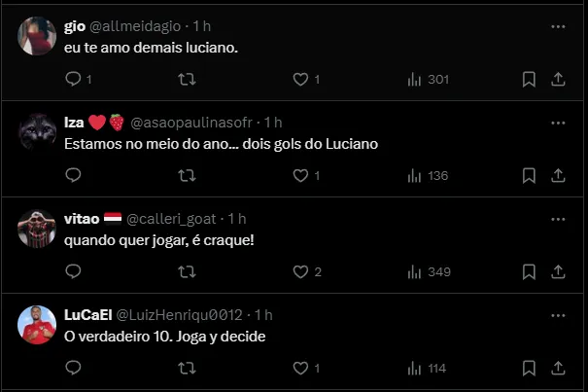The image size is (588, 392).
Task: Repost vitao's tweet "quando quer jogar"
Action: click(187, 272)
